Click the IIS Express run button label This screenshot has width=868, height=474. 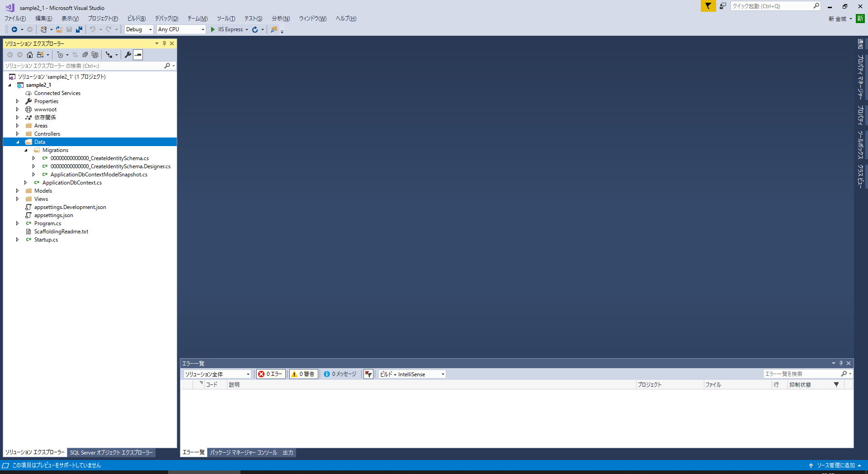click(x=231, y=29)
